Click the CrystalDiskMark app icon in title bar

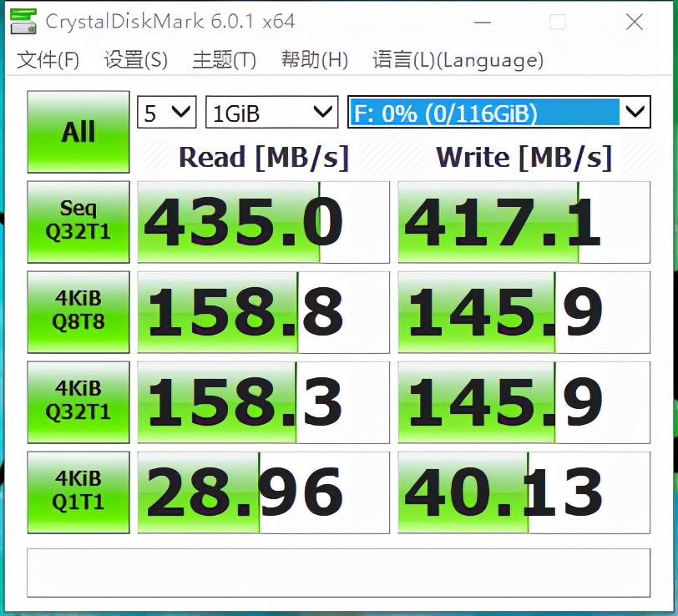pyautogui.click(x=23, y=21)
